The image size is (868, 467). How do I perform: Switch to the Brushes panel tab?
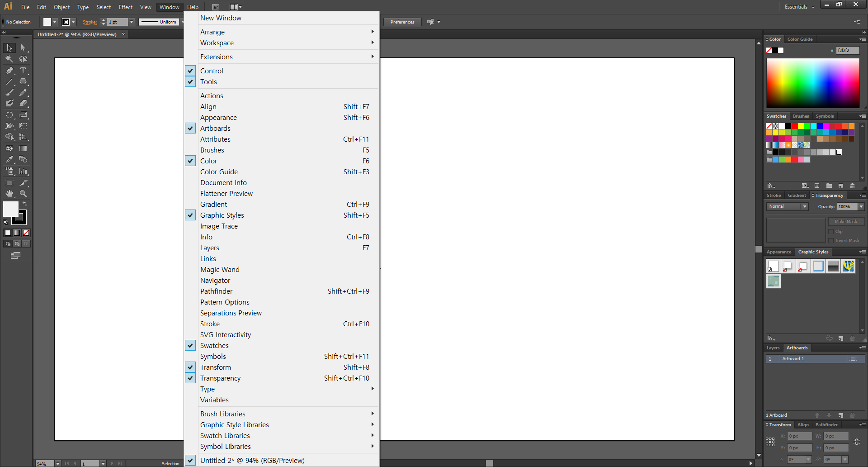(801, 116)
